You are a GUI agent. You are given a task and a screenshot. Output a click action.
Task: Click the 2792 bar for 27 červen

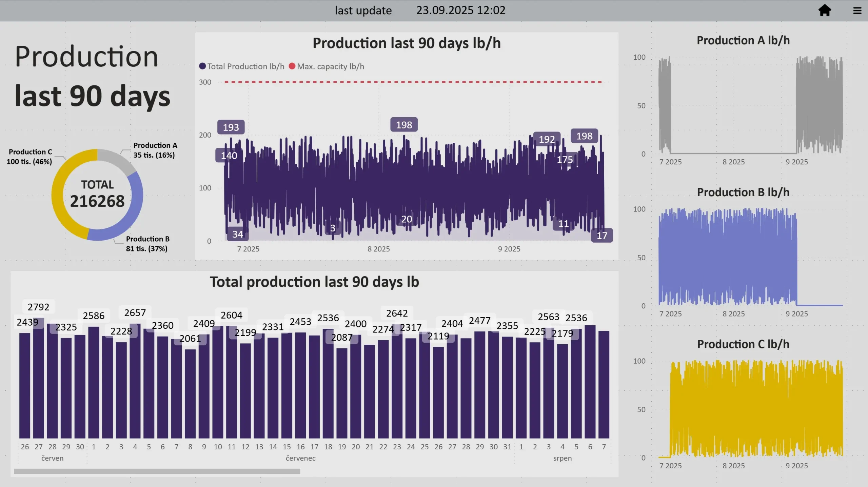pyautogui.click(x=38, y=378)
